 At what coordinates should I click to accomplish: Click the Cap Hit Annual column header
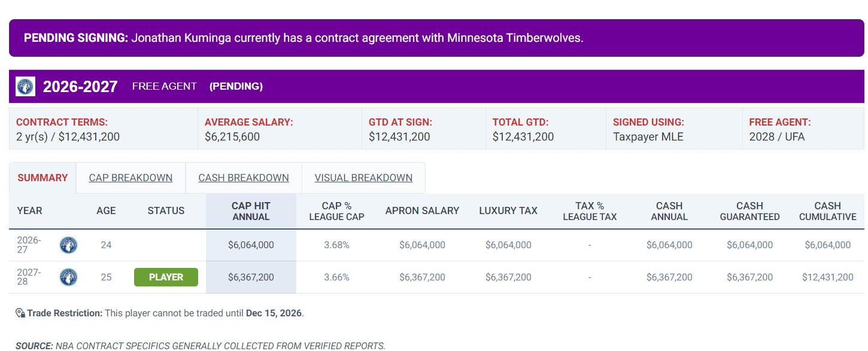pyautogui.click(x=251, y=211)
